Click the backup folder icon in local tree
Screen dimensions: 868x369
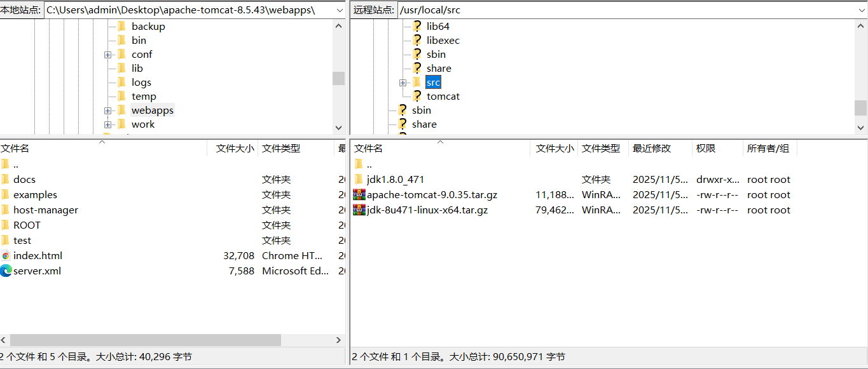[x=121, y=26]
